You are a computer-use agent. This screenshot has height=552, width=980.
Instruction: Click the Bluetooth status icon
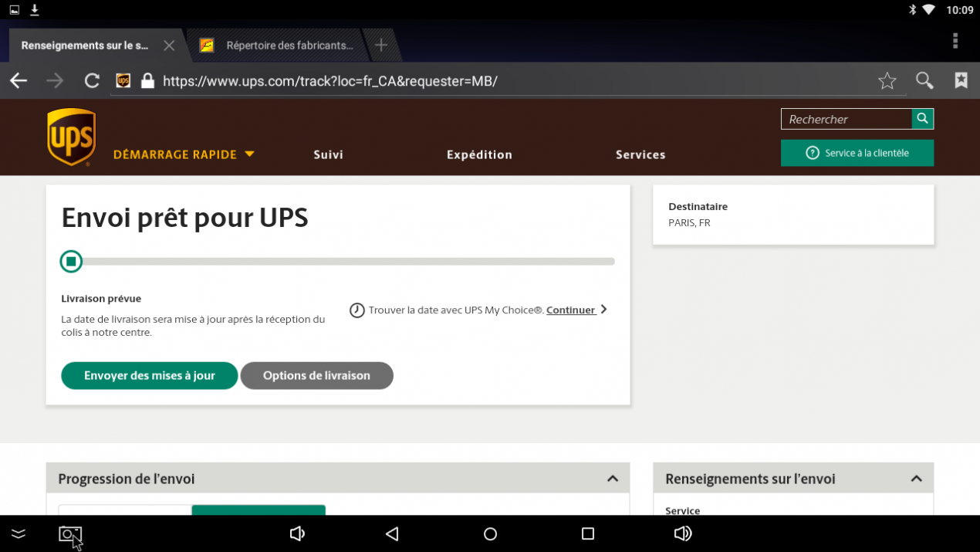coord(911,10)
